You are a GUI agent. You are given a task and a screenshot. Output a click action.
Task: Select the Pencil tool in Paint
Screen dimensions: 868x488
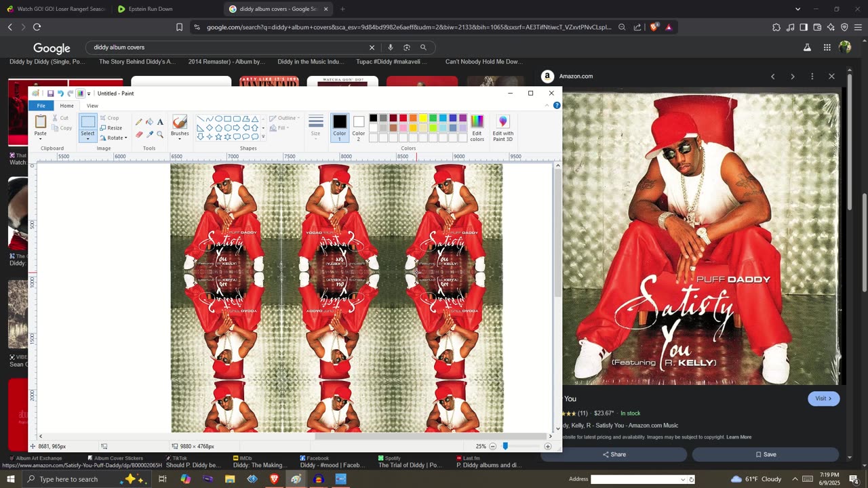(139, 122)
